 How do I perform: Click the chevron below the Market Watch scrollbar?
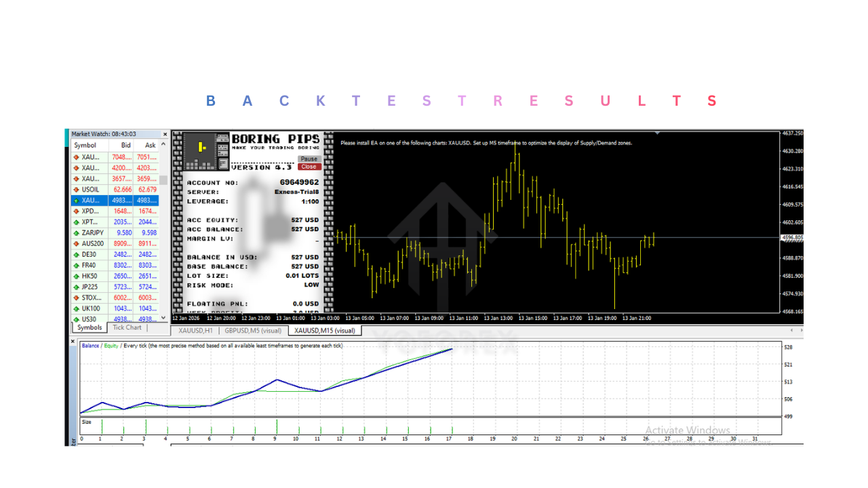tap(163, 319)
